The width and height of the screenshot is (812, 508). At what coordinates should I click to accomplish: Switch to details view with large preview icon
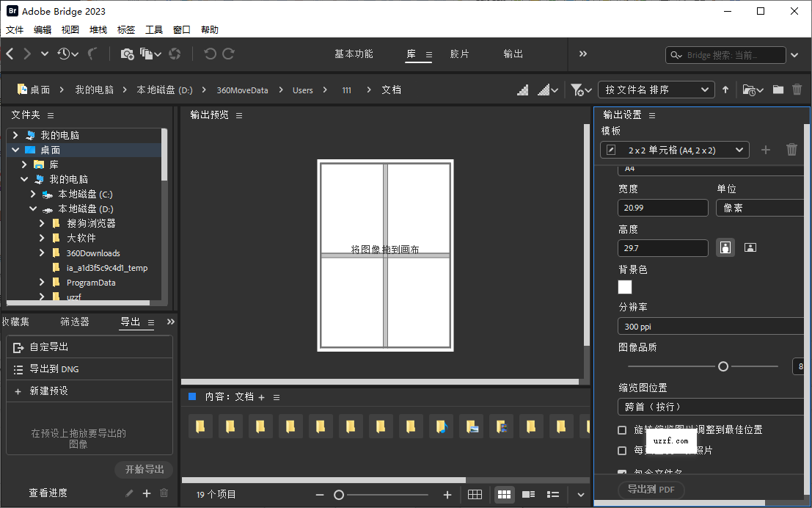529,495
